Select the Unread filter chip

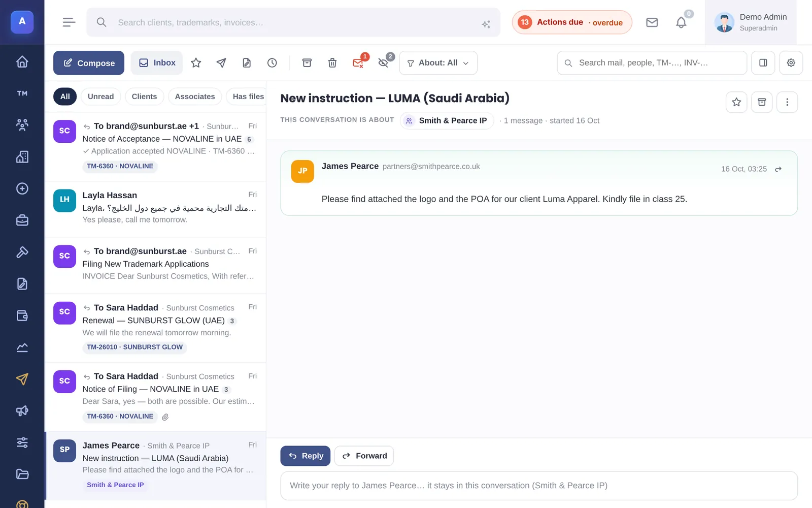coord(100,97)
